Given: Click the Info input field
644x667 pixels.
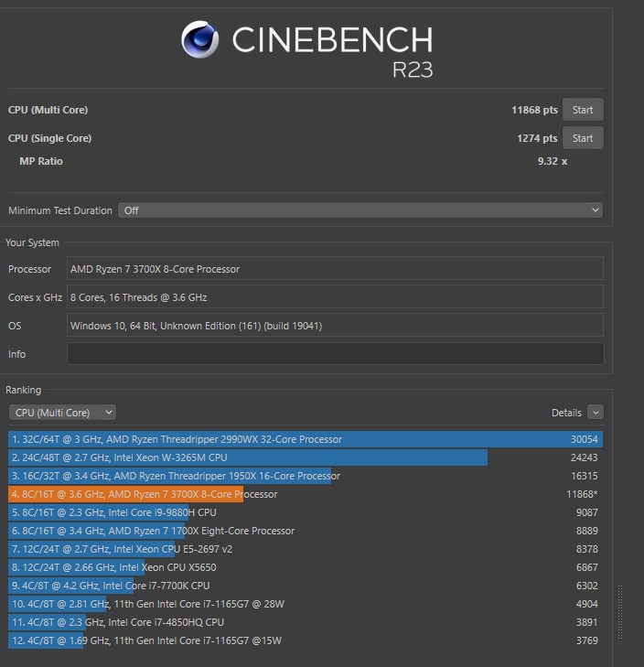Looking at the screenshot, I should tap(335, 353).
